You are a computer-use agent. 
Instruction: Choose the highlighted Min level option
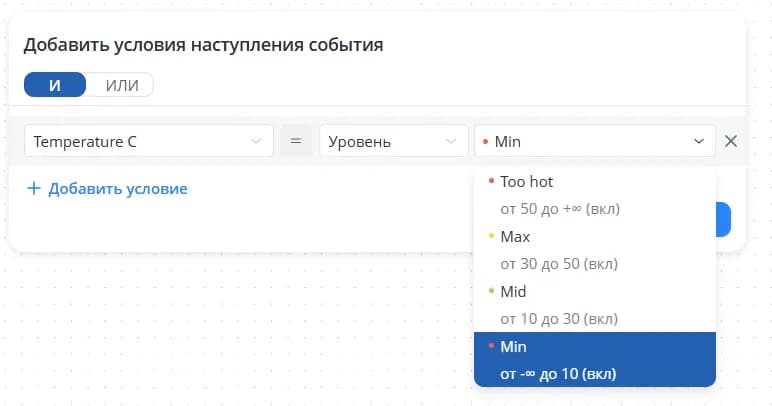tap(595, 360)
